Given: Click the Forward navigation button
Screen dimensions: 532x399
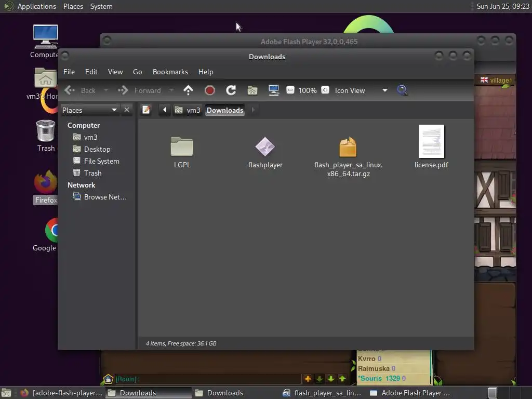Looking at the screenshot, I should [x=139, y=90].
